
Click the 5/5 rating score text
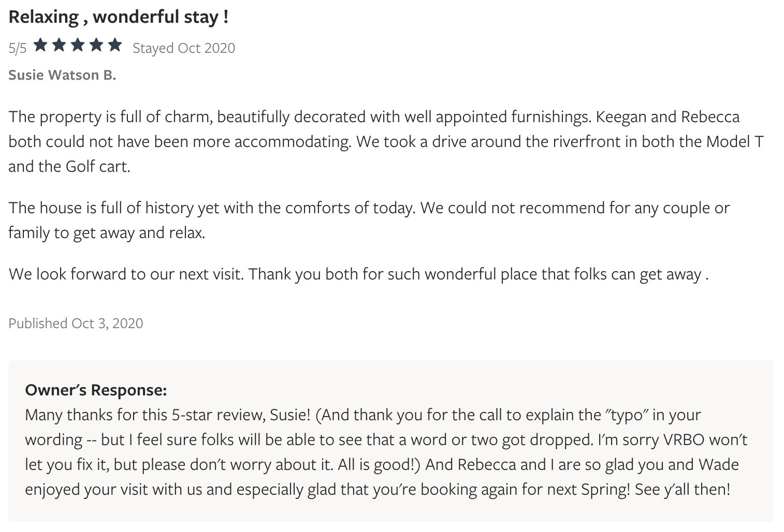coord(18,48)
